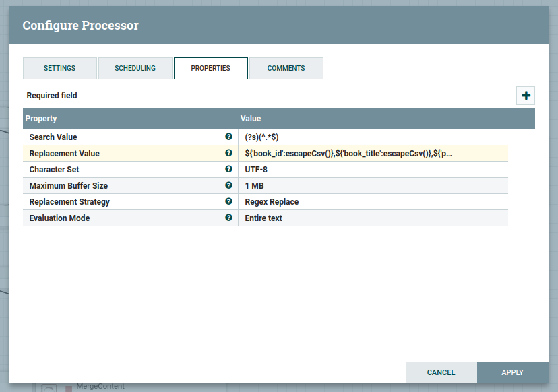Open the Entire text evaluation mode dropdown
Image resolution: width=558 pixels, height=392 pixels.
[345, 218]
